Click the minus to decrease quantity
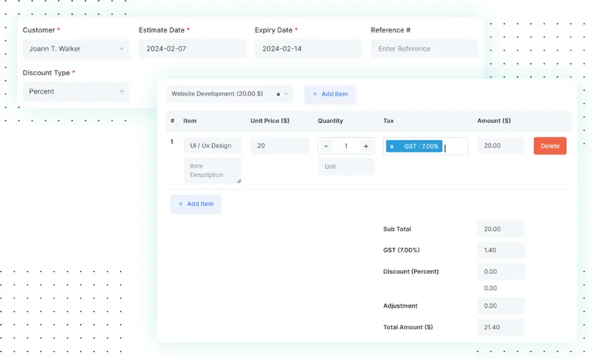The height and width of the screenshot is (364, 593). coord(326,146)
